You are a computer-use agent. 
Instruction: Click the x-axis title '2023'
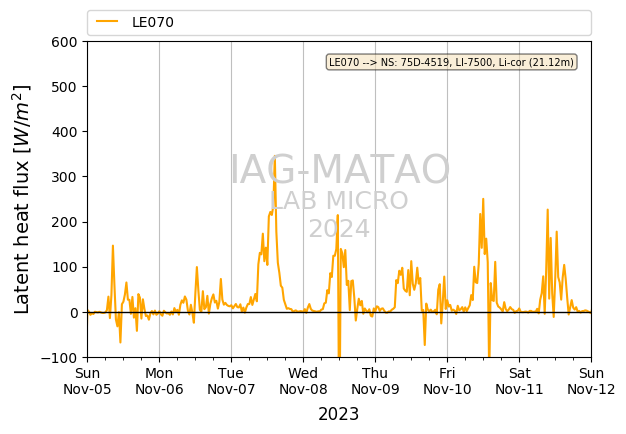tap(339, 414)
